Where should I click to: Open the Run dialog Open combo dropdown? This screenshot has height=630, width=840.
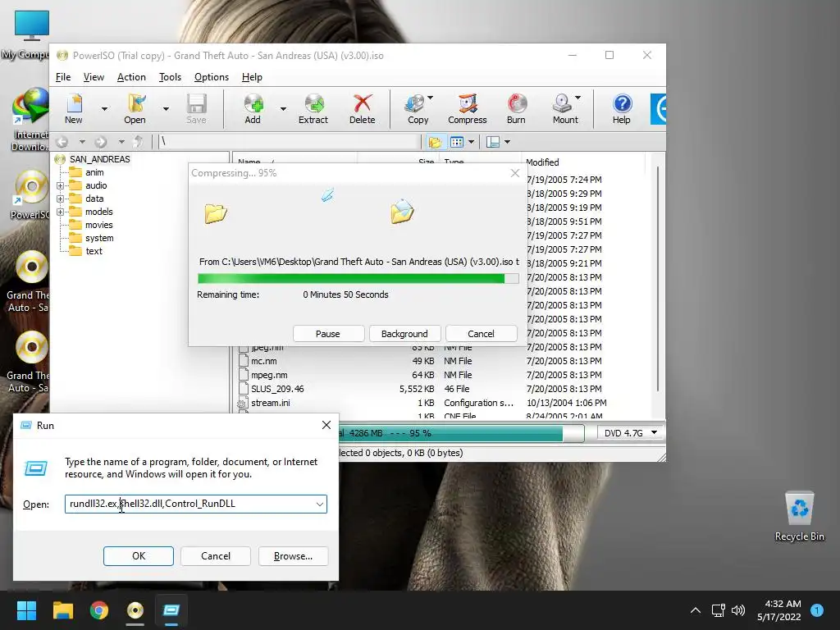[x=320, y=504]
